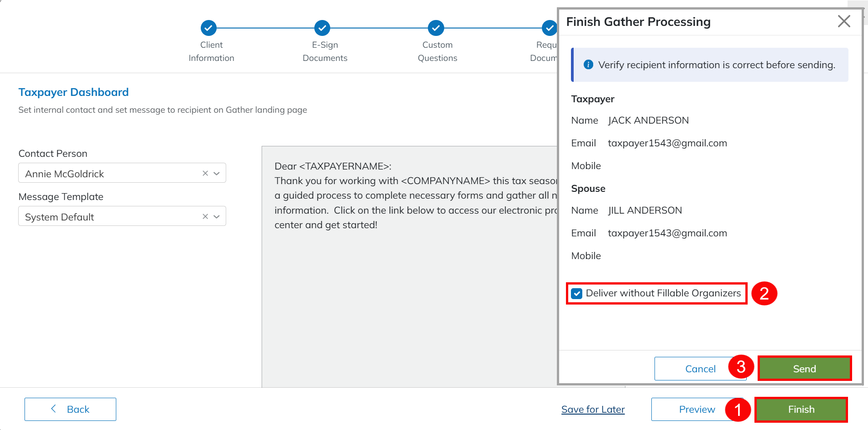Open the Preview button
The height and width of the screenshot is (430, 868).
pyautogui.click(x=696, y=410)
